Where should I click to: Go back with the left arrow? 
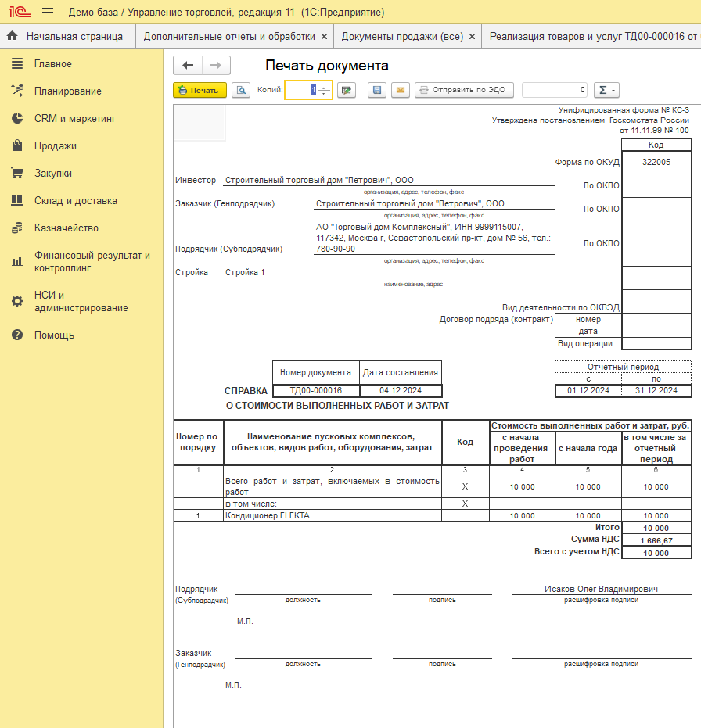[x=188, y=66]
